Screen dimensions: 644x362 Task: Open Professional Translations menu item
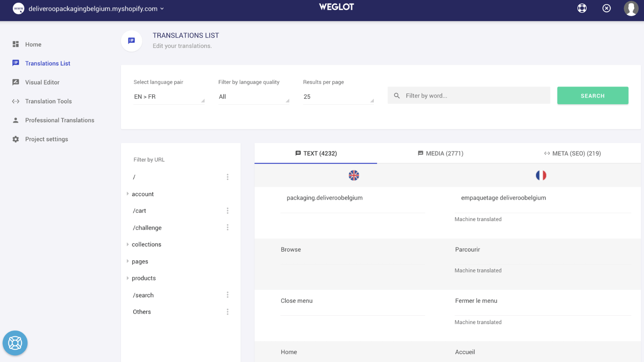pos(60,120)
